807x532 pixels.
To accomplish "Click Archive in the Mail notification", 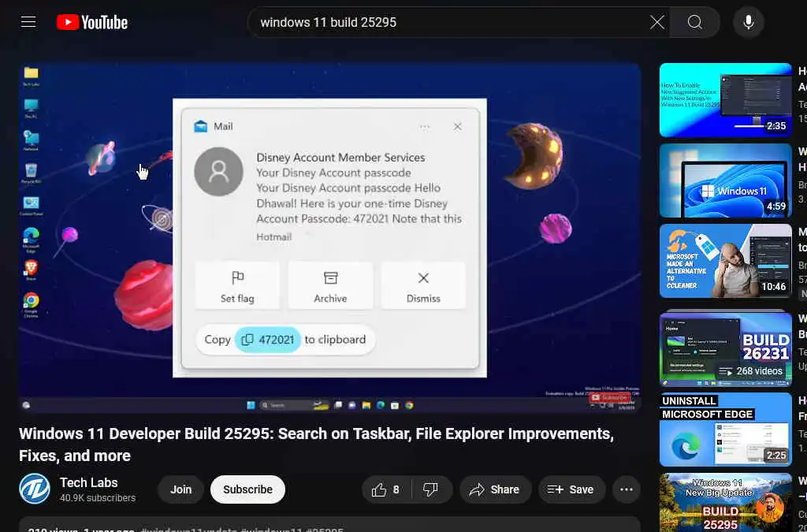I will click(x=330, y=285).
